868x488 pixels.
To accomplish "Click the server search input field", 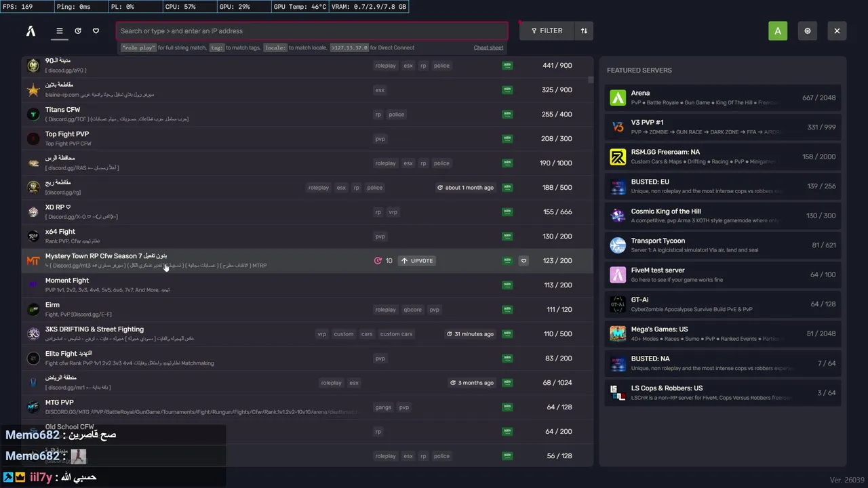I will click(312, 30).
